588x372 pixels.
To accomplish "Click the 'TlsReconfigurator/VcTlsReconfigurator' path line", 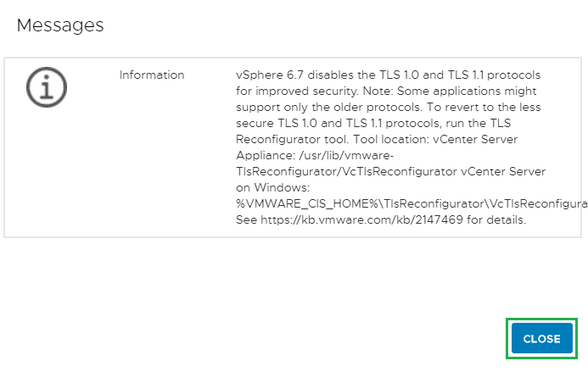I will [339, 171].
